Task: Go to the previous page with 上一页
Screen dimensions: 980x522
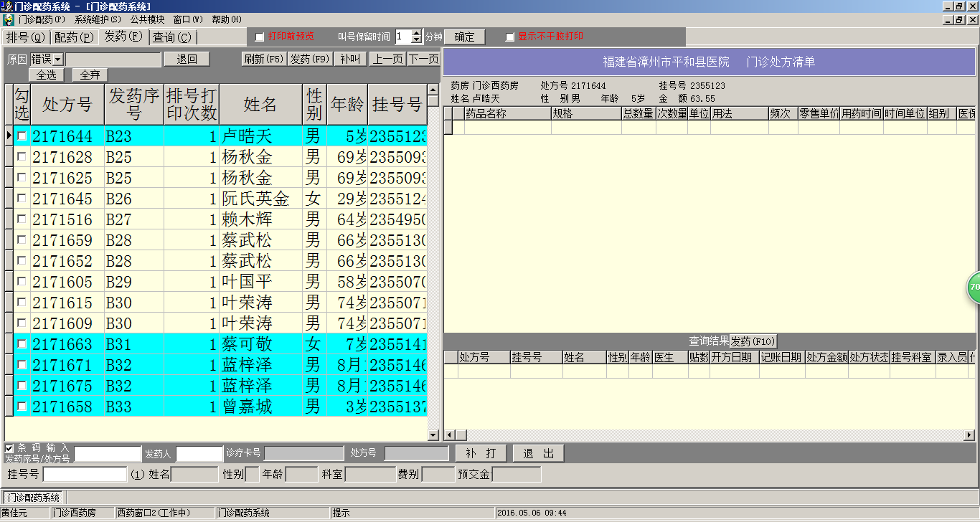Action: [x=387, y=60]
